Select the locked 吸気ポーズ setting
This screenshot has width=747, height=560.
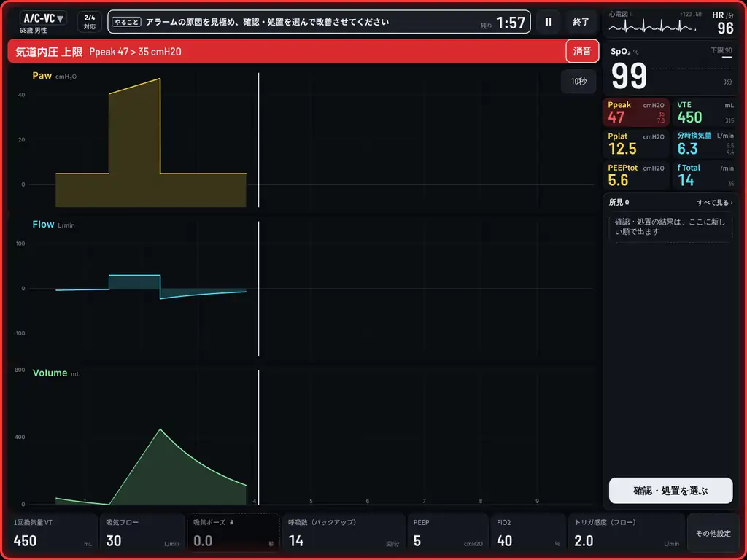233,533
